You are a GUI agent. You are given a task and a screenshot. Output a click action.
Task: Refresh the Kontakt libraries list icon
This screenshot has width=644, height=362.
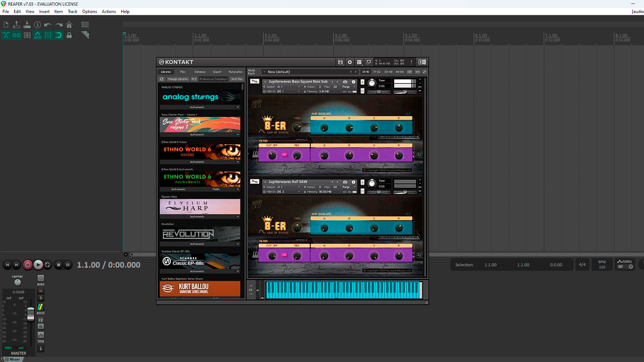tap(162, 79)
